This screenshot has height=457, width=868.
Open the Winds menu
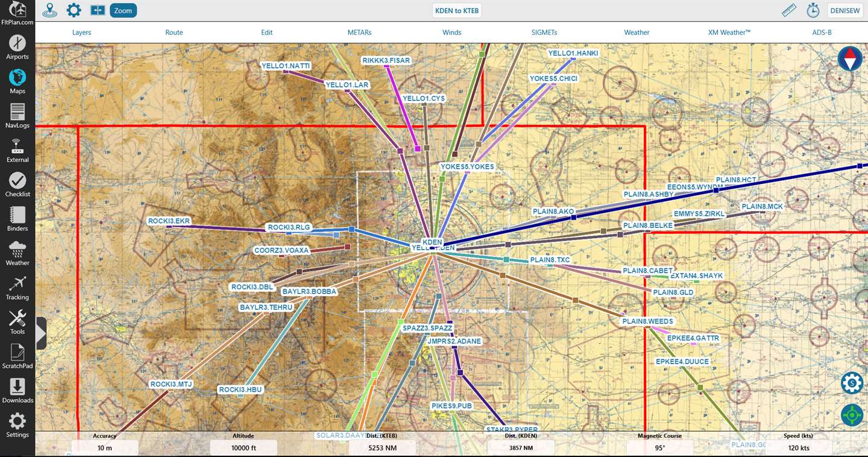452,33
